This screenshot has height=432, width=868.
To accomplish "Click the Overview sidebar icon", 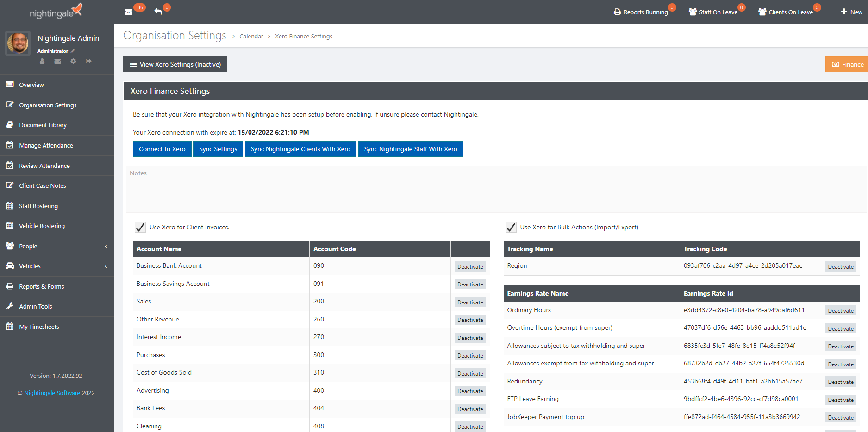I will [10, 85].
